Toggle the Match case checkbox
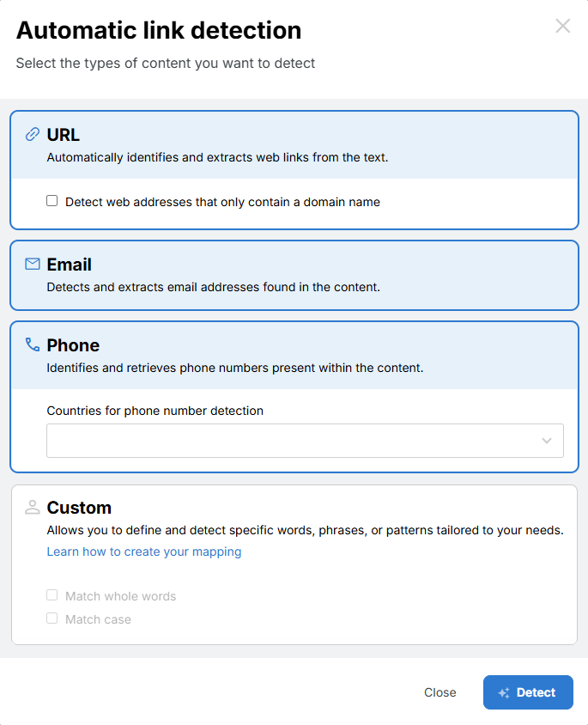Viewport: 588px width, 725px height. [52, 618]
